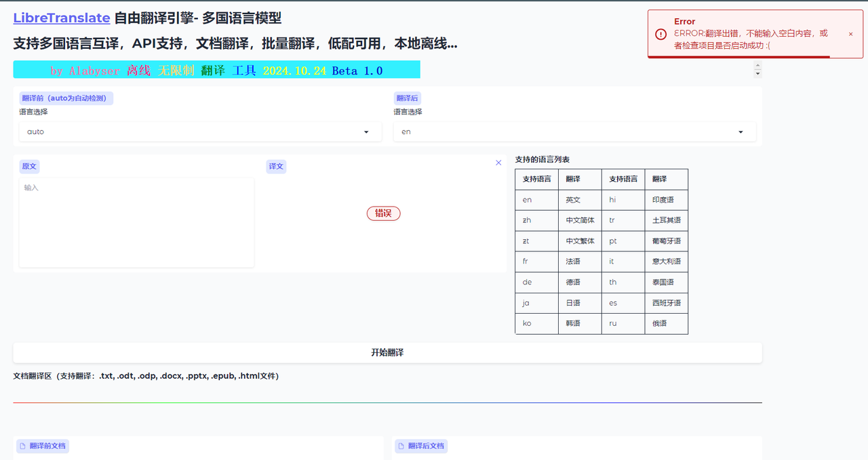Click the 日语 cell in the table

click(580, 303)
